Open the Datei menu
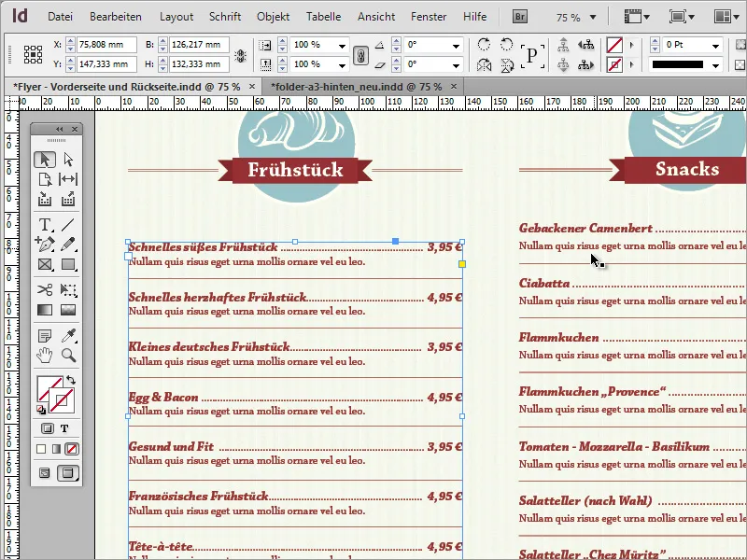This screenshot has width=747, height=560. [60, 17]
